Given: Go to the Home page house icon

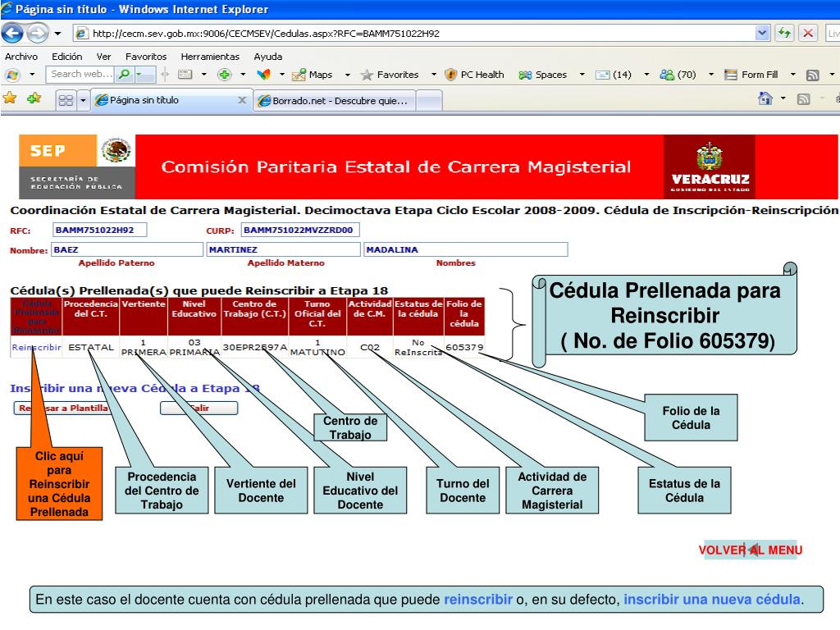Looking at the screenshot, I should (x=765, y=98).
